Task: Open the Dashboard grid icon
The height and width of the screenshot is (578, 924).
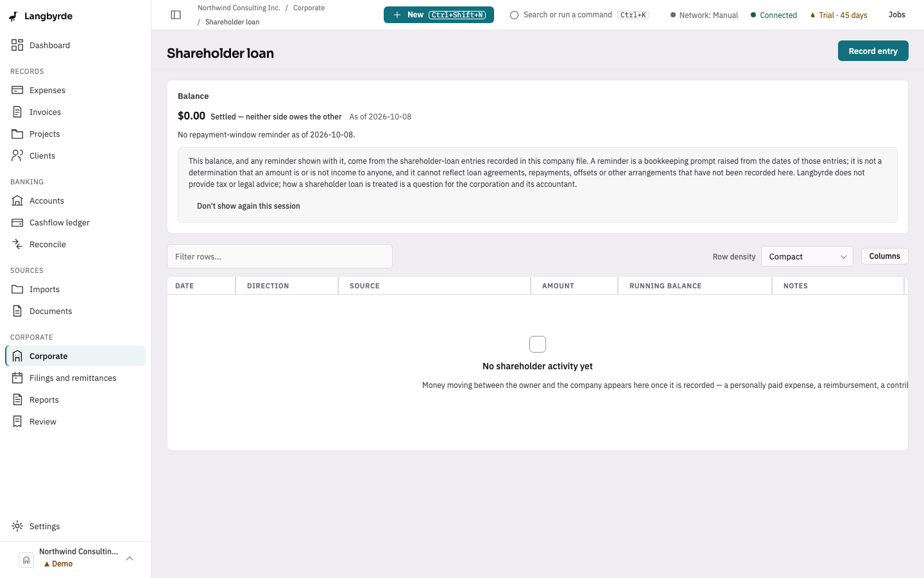Action: pyautogui.click(x=17, y=45)
